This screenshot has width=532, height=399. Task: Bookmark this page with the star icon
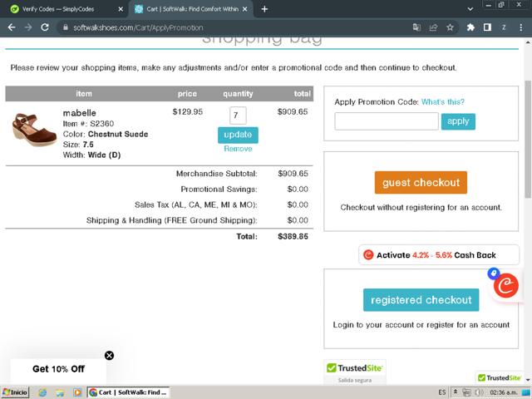(x=450, y=27)
